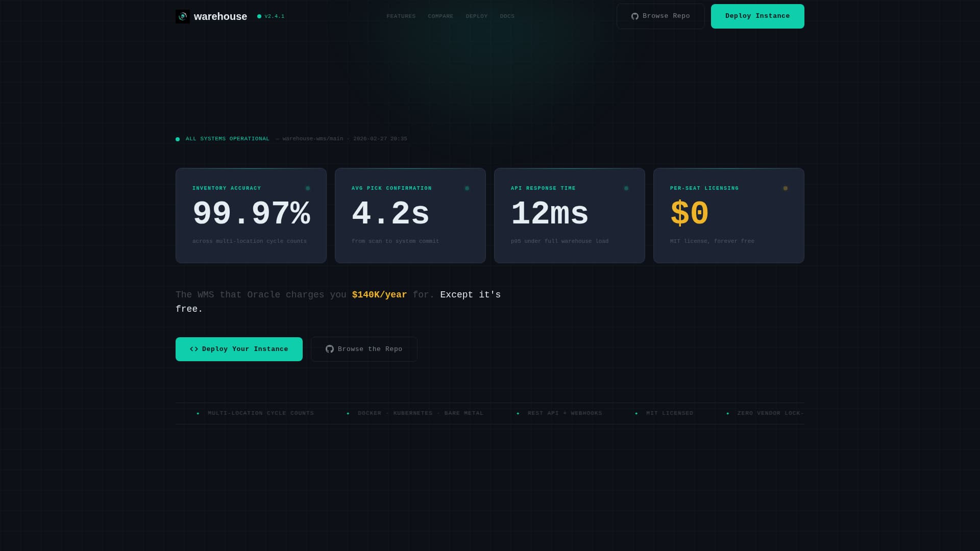Click the v2.4.1 version badge
Viewport: 980px width, 551px height.
point(271,16)
